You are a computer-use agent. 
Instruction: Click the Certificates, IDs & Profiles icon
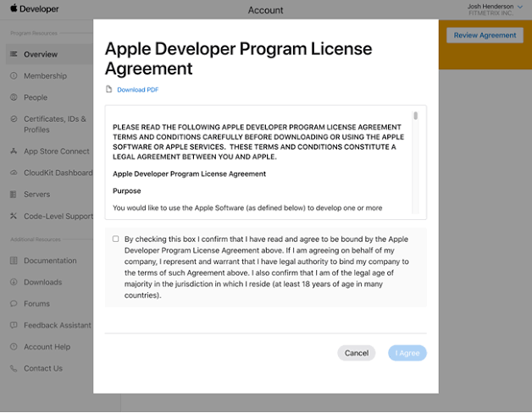point(14,119)
